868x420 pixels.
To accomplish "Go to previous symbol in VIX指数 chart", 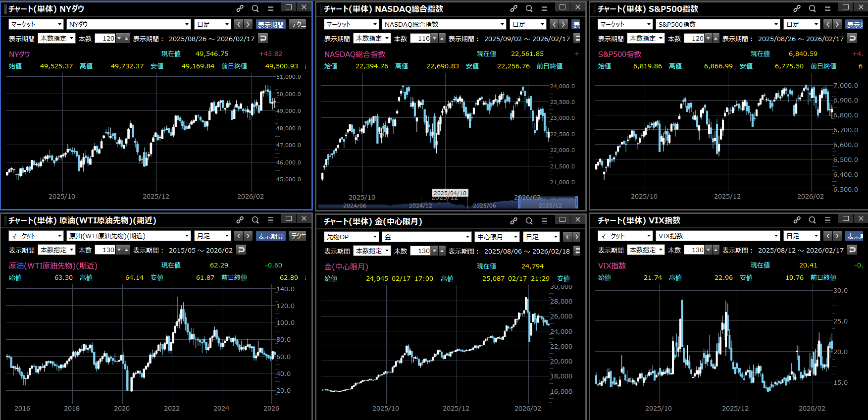I will point(827,236).
